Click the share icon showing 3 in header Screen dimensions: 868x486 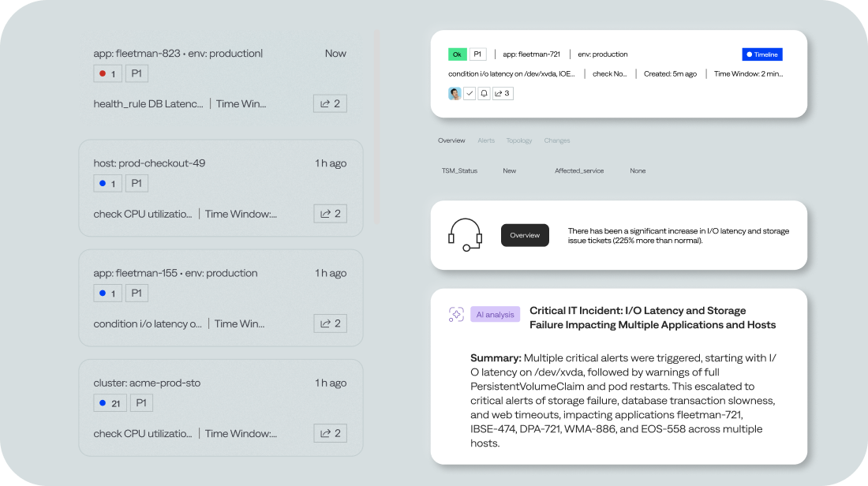tap(503, 93)
